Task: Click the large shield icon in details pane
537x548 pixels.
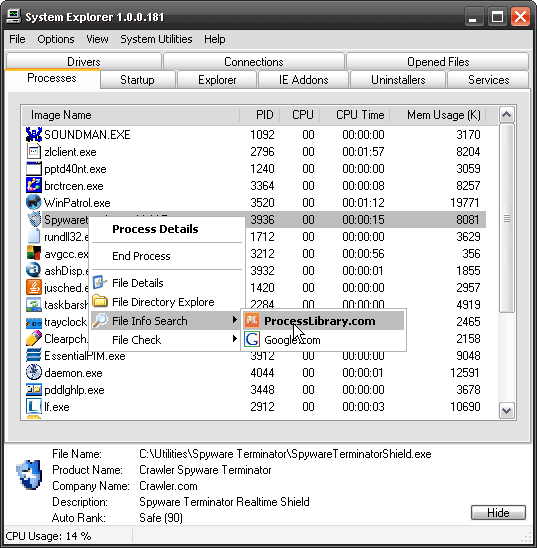Action: tap(29, 474)
